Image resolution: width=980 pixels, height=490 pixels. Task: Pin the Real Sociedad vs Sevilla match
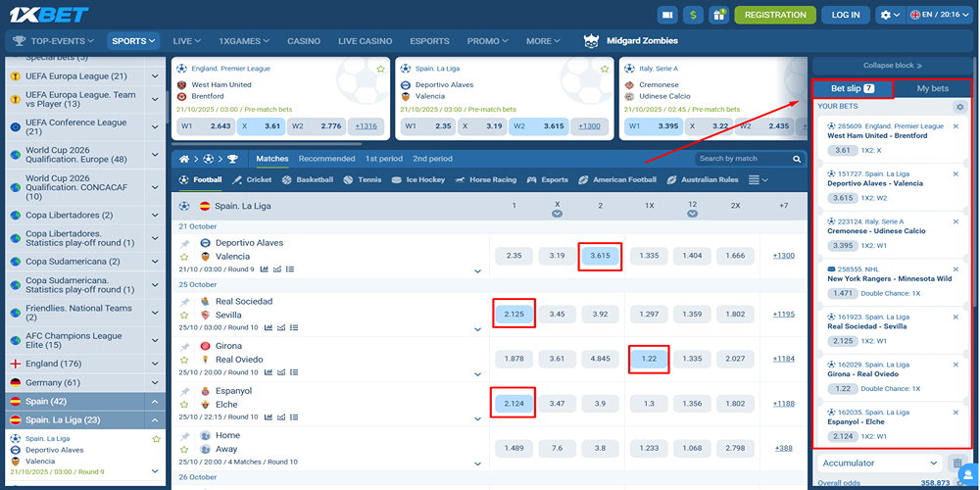184,302
